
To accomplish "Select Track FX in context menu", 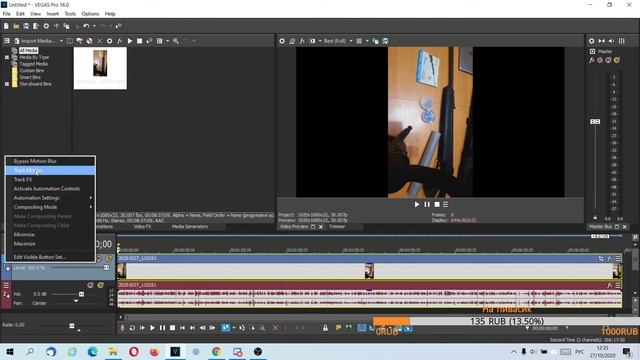I will click(x=50, y=180).
